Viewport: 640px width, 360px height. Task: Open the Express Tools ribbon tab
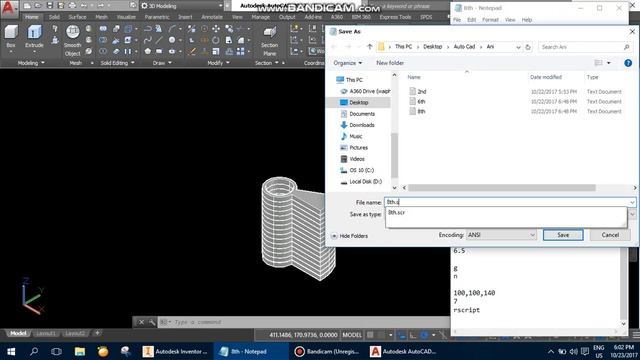point(395,17)
